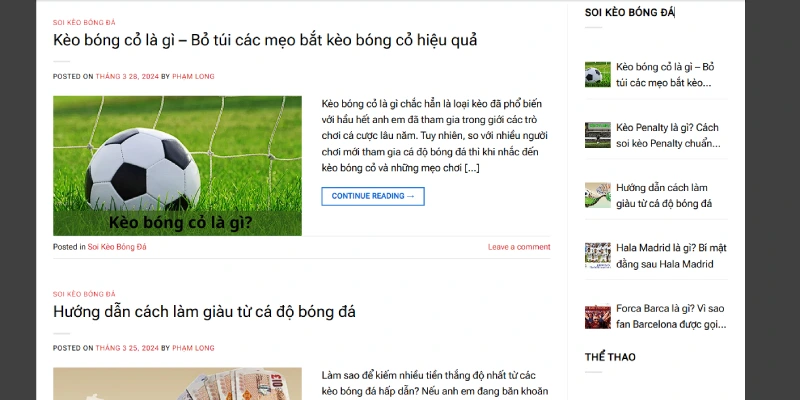The width and height of the screenshot is (800, 400).
Task: Open the post title Kèo bóng cỏ là gì
Action: click(265, 40)
